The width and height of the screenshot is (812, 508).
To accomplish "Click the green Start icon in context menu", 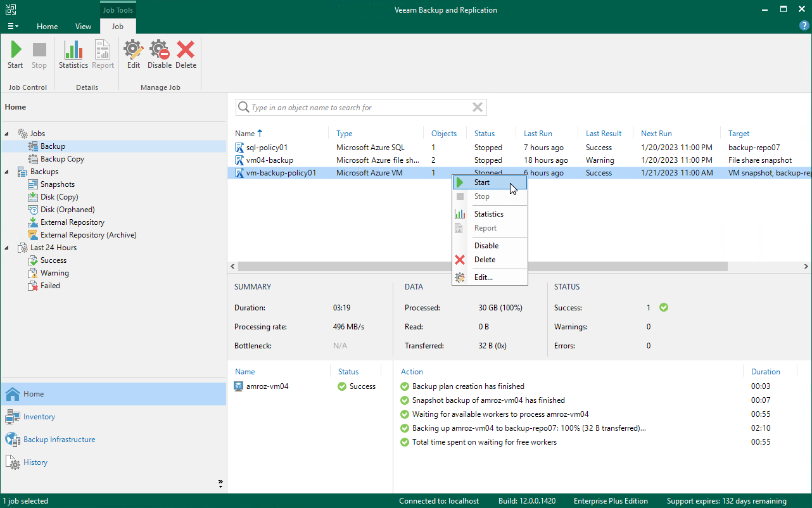I will point(460,182).
